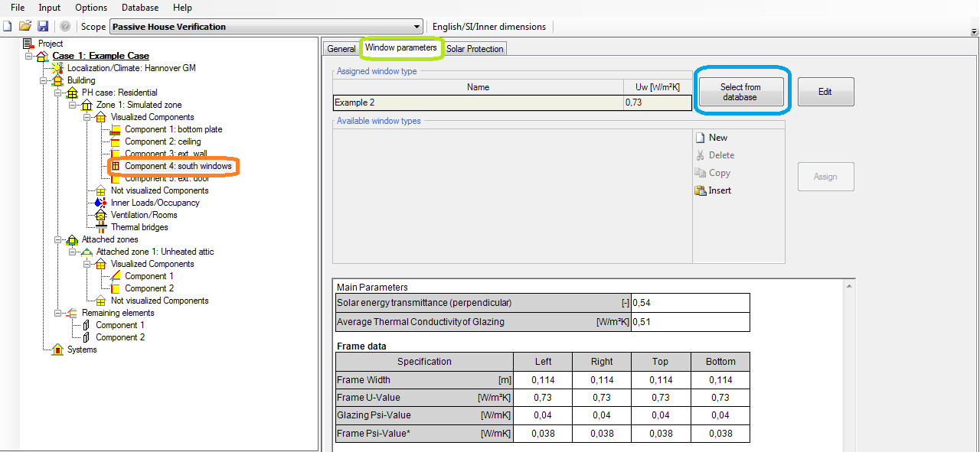
Task: Select Component 1 under Remaining elements
Action: tap(120, 325)
